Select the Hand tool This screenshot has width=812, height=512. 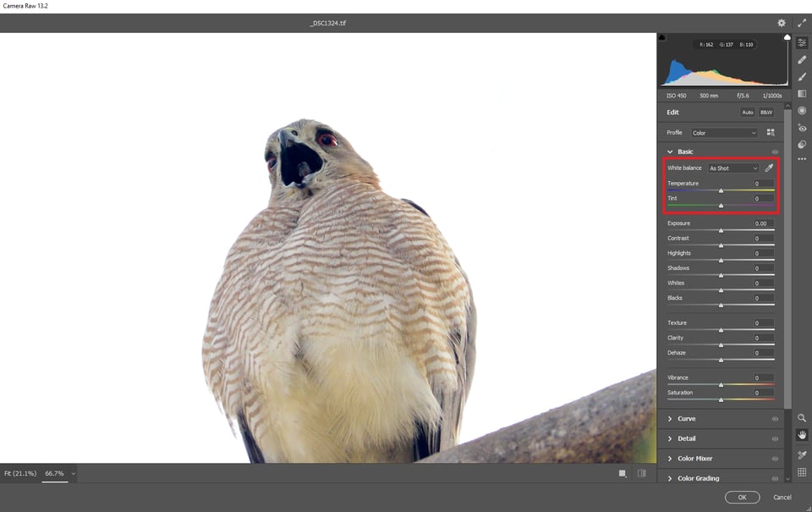click(802, 435)
